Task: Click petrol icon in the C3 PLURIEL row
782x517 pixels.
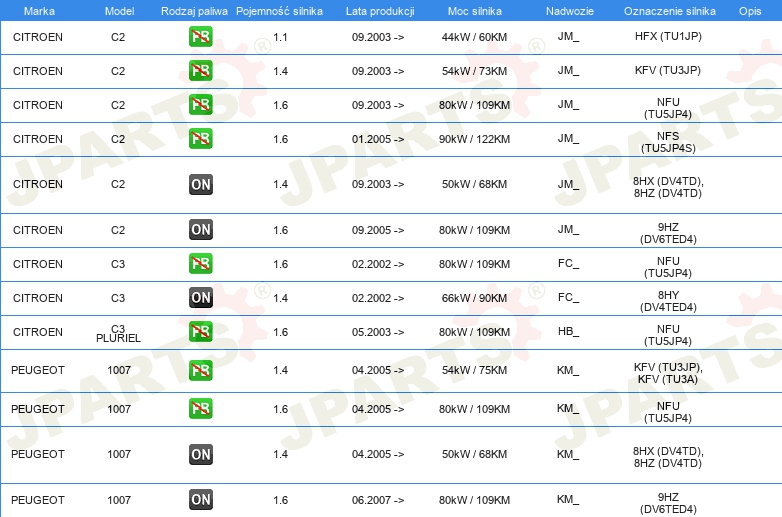Action: (x=200, y=332)
